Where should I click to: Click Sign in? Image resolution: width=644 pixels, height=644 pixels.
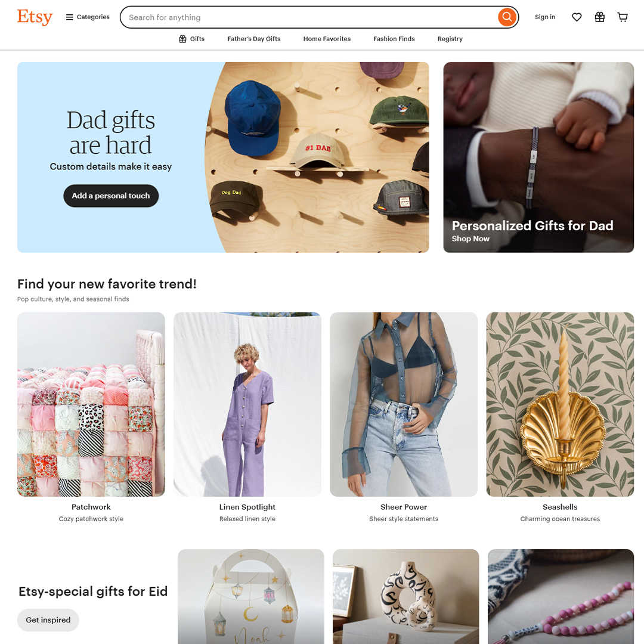click(544, 17)
